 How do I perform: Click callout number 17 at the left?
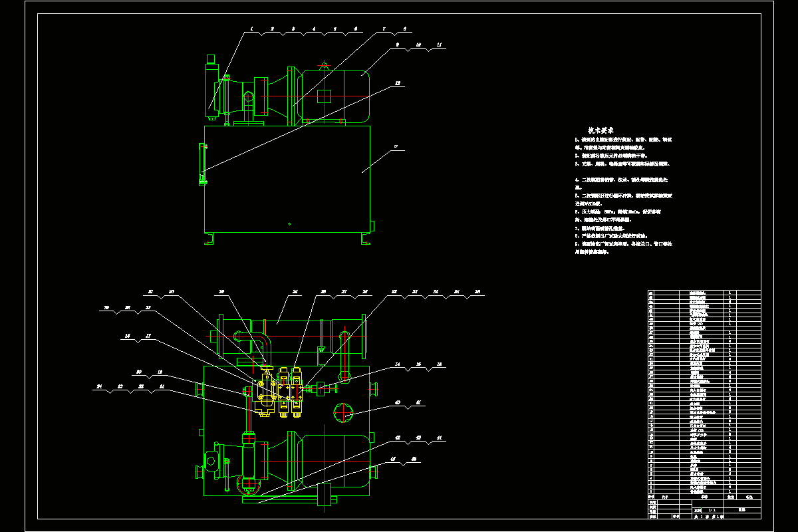[148, 336]
